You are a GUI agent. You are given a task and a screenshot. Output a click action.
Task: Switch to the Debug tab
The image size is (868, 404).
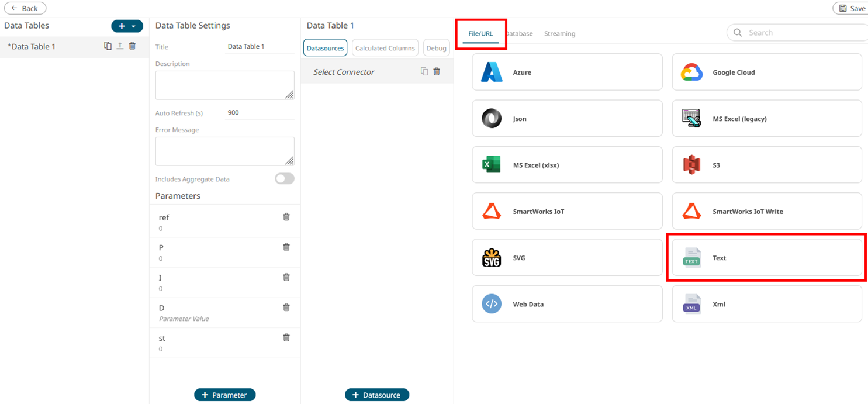click(436, 48)
